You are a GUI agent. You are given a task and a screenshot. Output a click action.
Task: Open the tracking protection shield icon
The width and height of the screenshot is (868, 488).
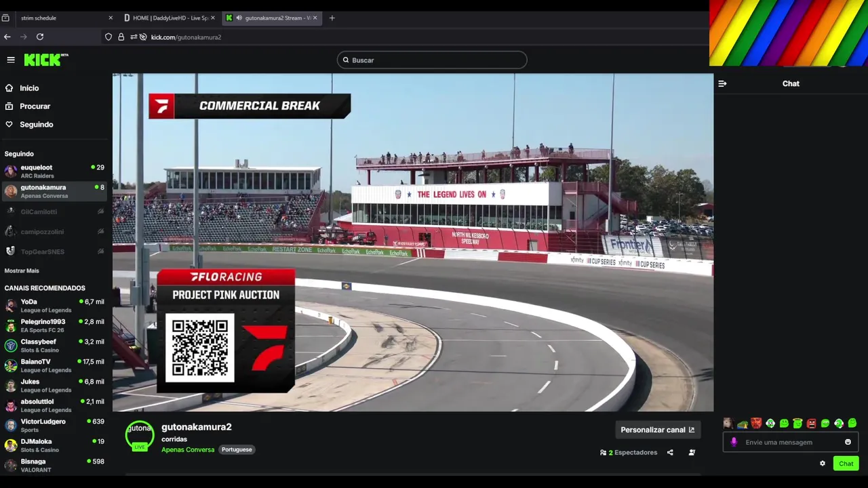click(x=108, y=37)
